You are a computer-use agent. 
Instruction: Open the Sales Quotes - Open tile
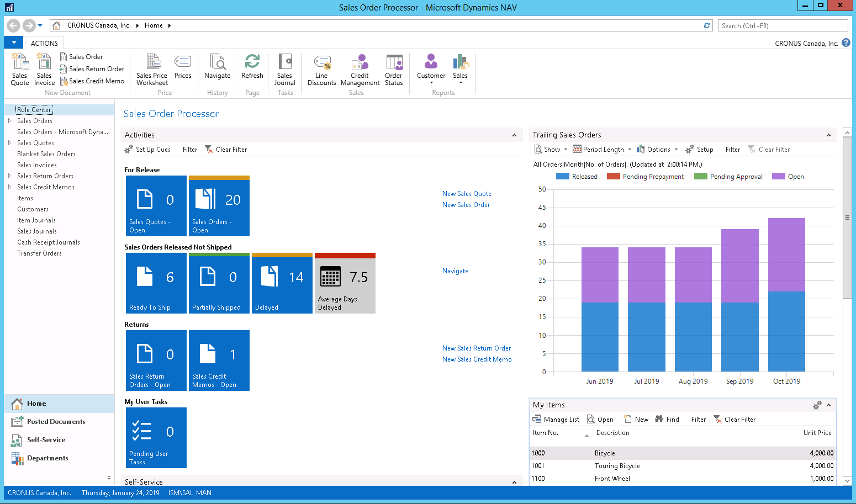(156, 206)
